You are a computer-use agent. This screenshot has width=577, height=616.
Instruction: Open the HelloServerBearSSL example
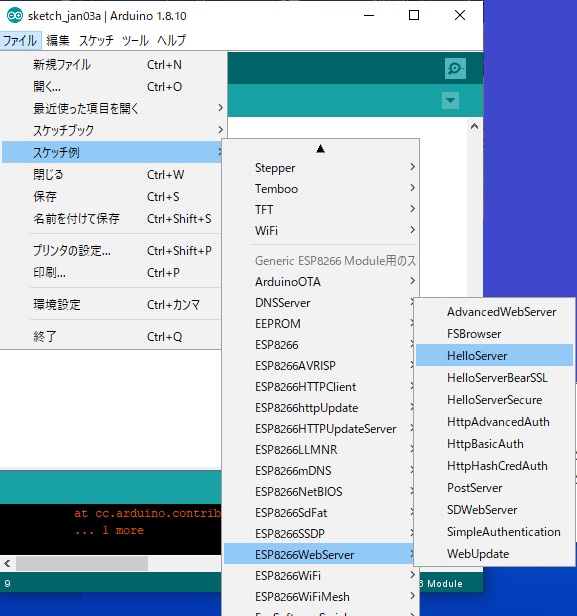495,378
